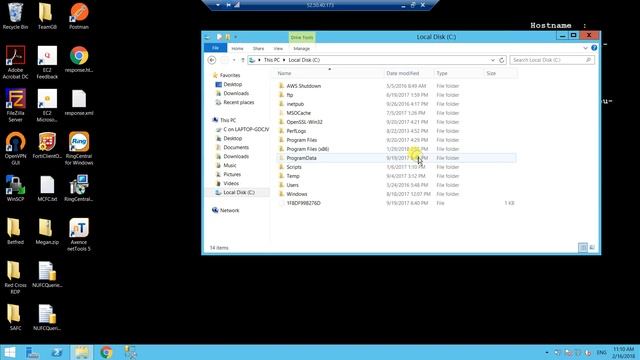Sort files by the Name column
Viewport: 640px width, 360px height.
tap(330, 73)
